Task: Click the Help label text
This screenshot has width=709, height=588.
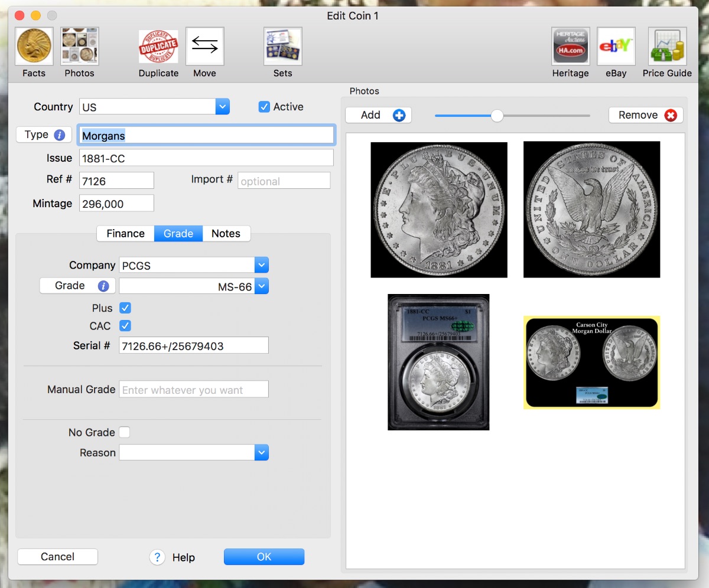Action: 184,557
